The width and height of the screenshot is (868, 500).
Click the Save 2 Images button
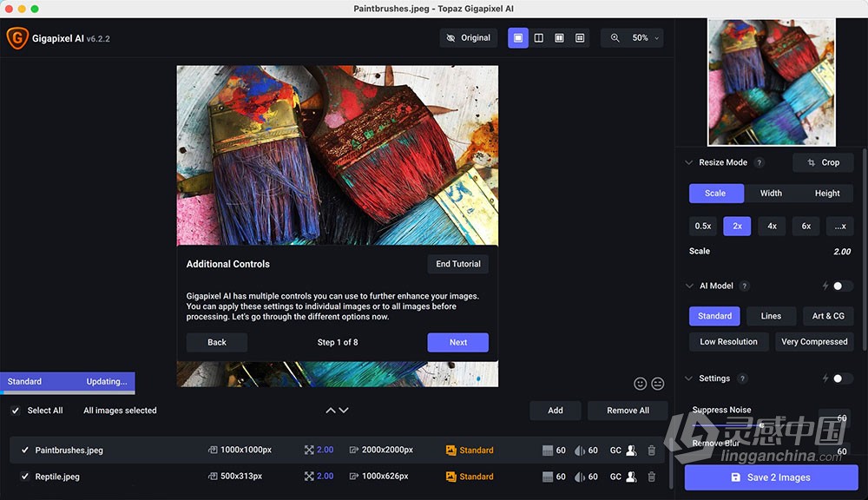[771, 477]
